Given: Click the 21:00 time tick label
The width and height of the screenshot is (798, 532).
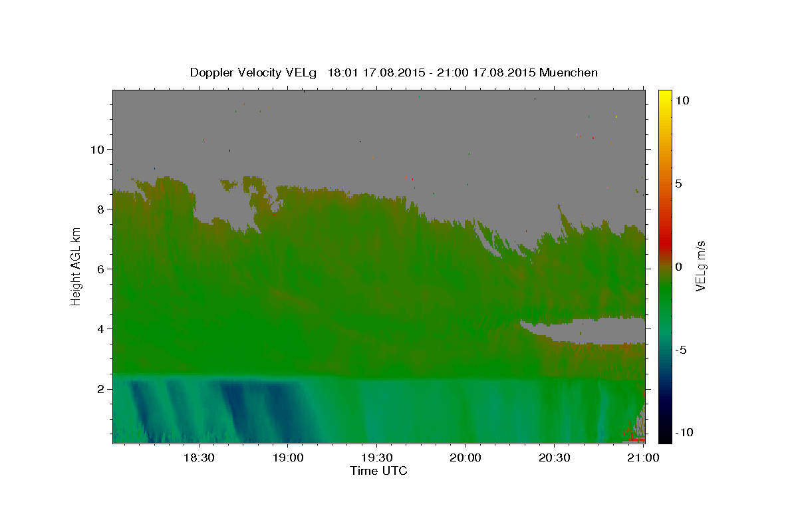Looking at the screenshot, I should click(x=644, y=458).
